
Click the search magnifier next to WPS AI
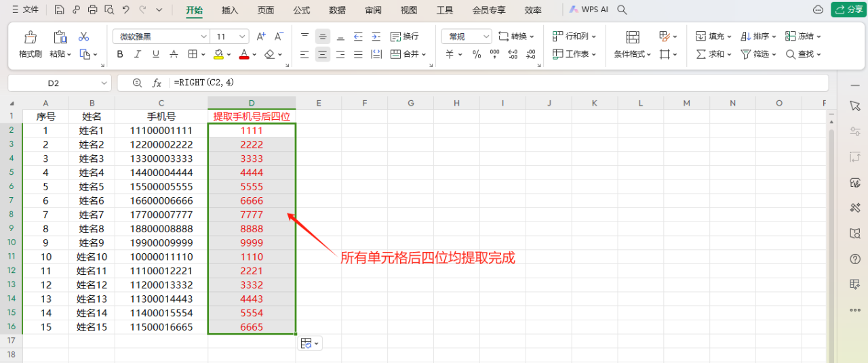click(x=622, y=10)
